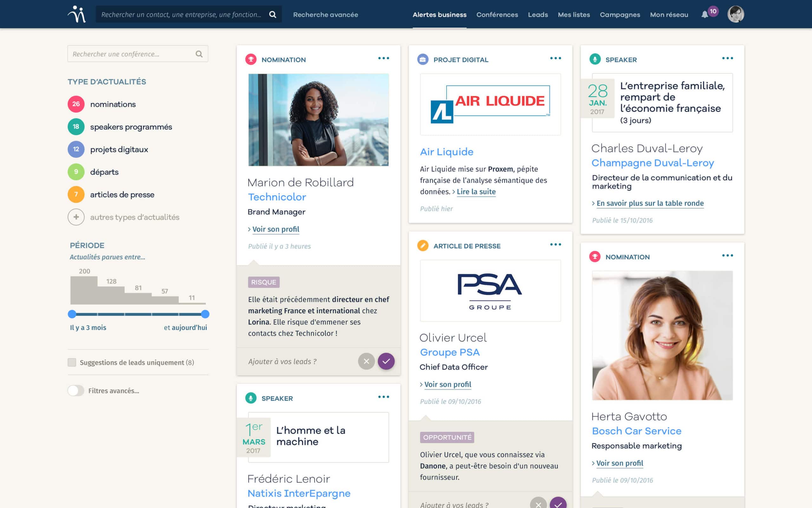The height and width of the screenshot is (508, 812).
Task: Click the 200 bar in the period histogram
Action: [x=84, y=290]
